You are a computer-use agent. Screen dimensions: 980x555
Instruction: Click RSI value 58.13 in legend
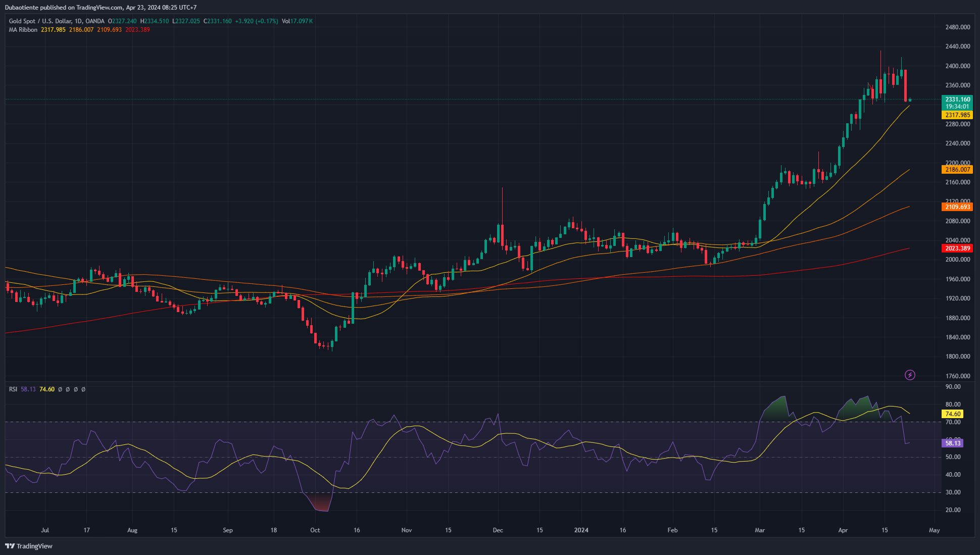(28, 389)
